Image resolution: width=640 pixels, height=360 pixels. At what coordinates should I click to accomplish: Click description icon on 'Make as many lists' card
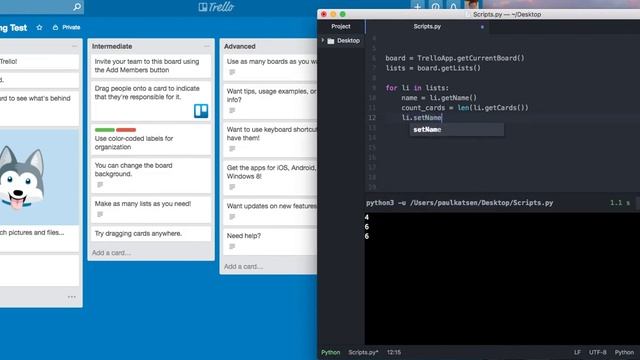click(x=100, y=215)
